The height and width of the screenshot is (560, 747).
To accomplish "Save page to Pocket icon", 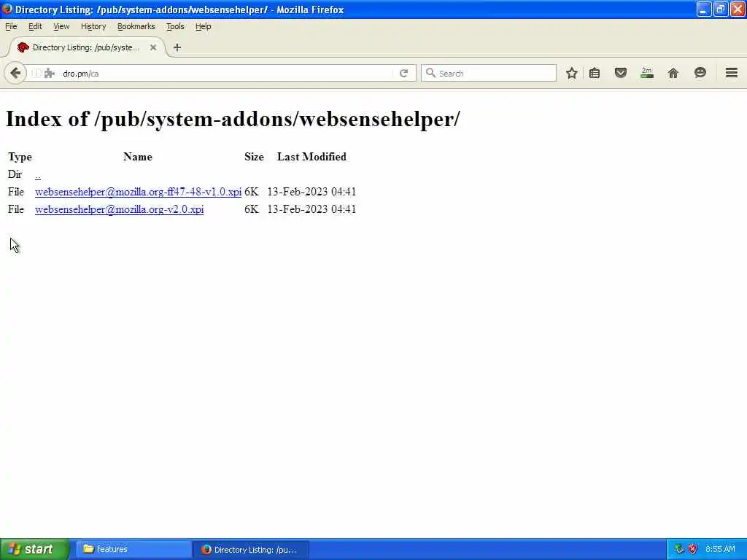I will (x=620, y=74).
